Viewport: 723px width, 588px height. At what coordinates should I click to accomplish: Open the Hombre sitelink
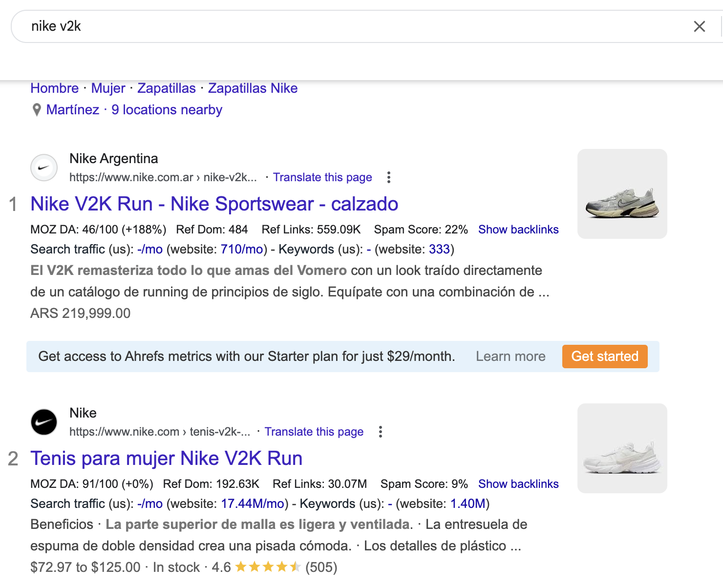[54, 88]
